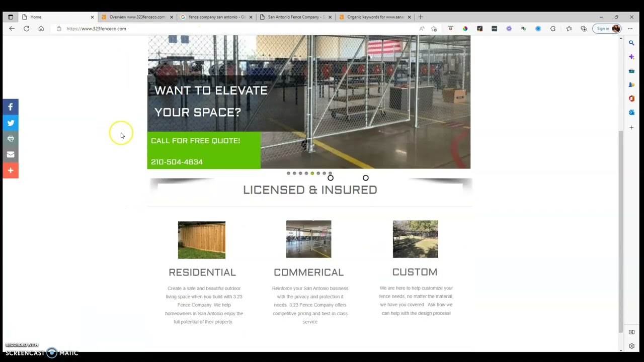The height and width of the screenshot is (362, 644).
Task: Click the Commerical heading
Action: (x=308, y=273)
